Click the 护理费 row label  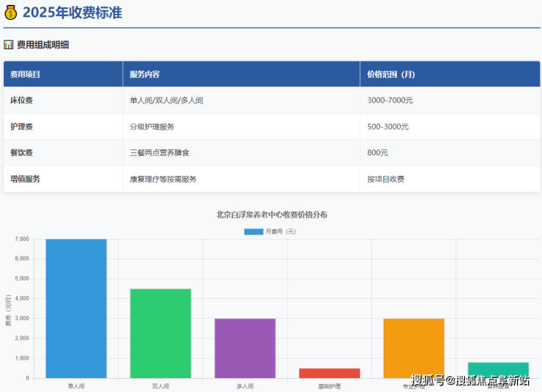21,127
